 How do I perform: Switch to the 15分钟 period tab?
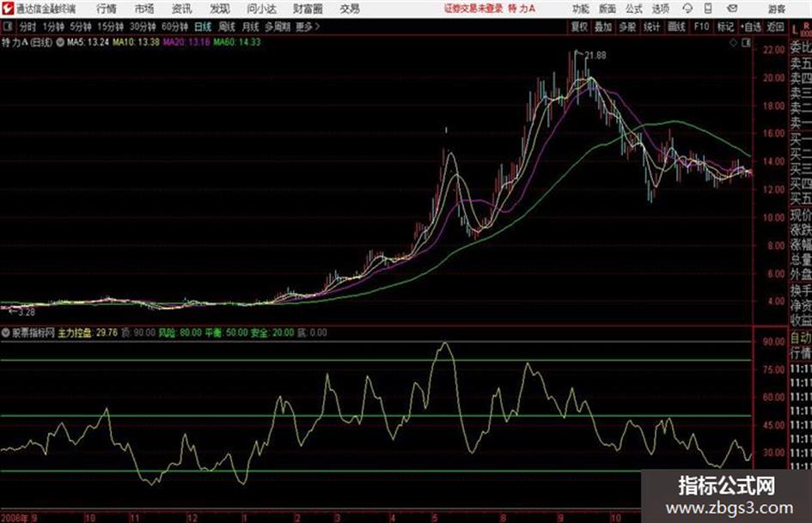tap(111, 27)
